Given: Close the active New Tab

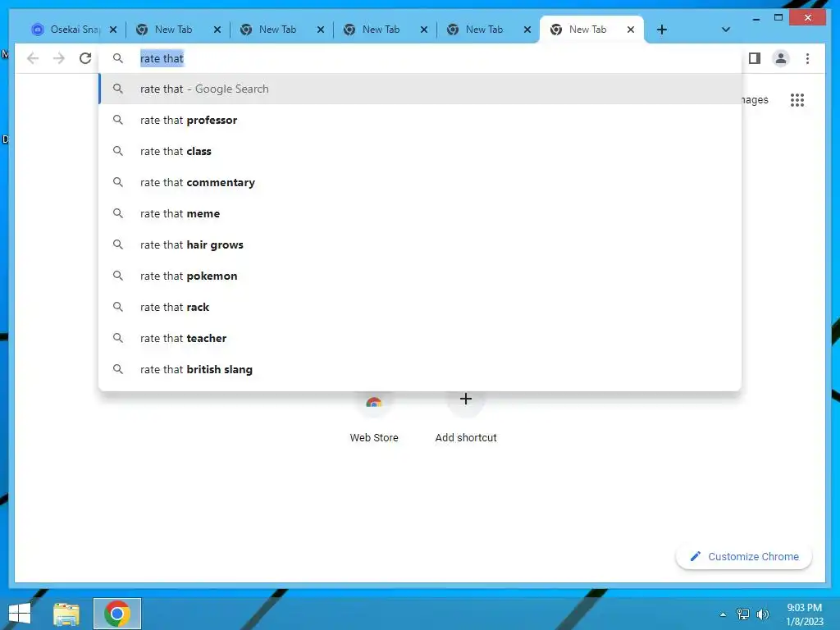Looking at the screenshot, I should pos(631,30).
